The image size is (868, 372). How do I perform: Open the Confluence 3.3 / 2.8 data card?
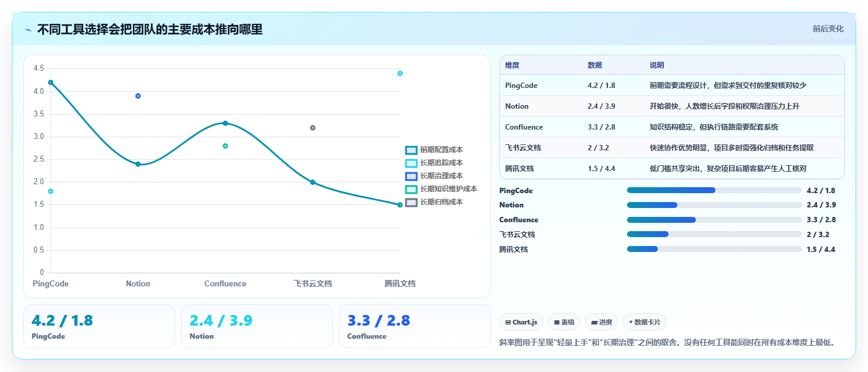[x=415, y=326]
